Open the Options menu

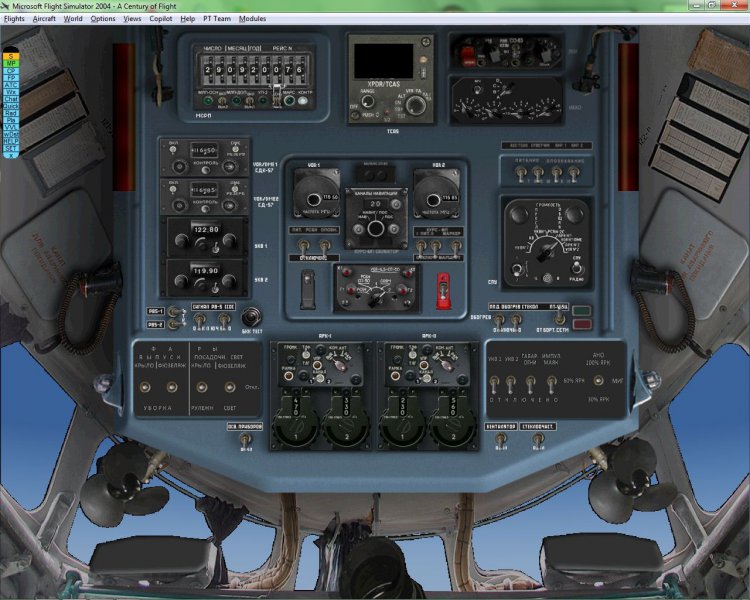[103, 19]
